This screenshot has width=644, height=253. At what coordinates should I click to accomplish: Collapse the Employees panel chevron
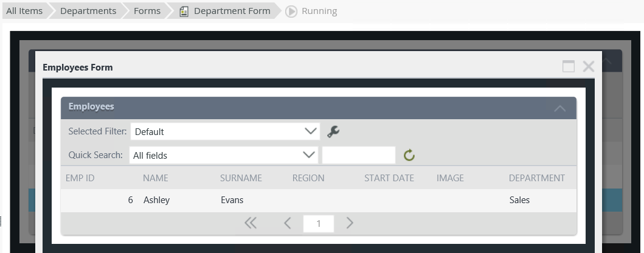(x=559, y=108)
